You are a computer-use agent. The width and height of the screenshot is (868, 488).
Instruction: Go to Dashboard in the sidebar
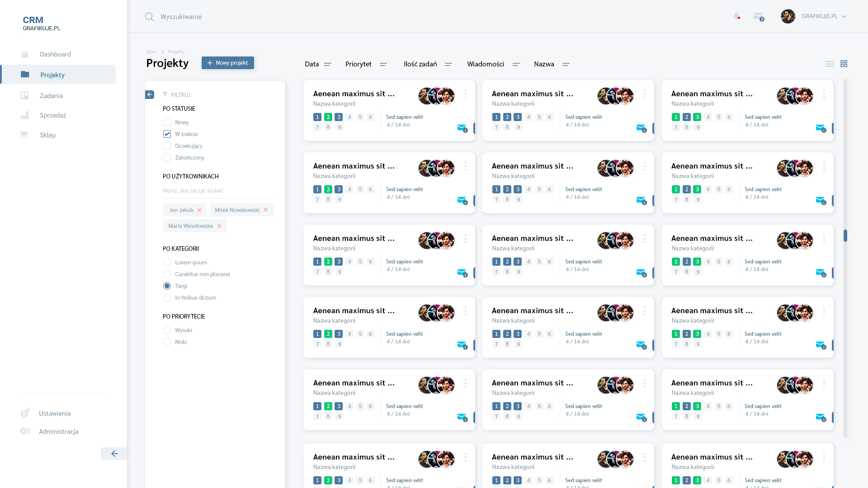click(56, 54)
